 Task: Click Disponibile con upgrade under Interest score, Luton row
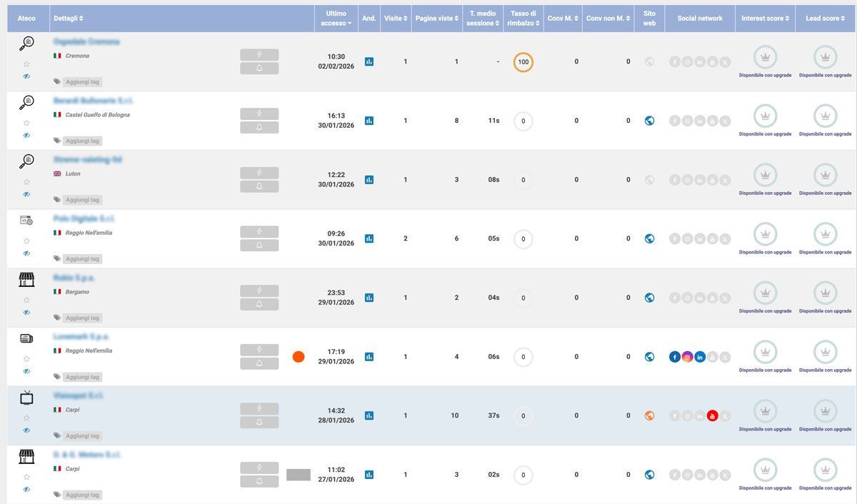(x=765, y=193)
